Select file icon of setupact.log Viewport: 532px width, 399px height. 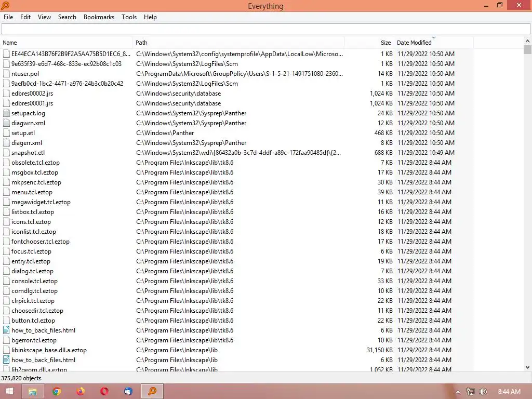tap(6, 113)
